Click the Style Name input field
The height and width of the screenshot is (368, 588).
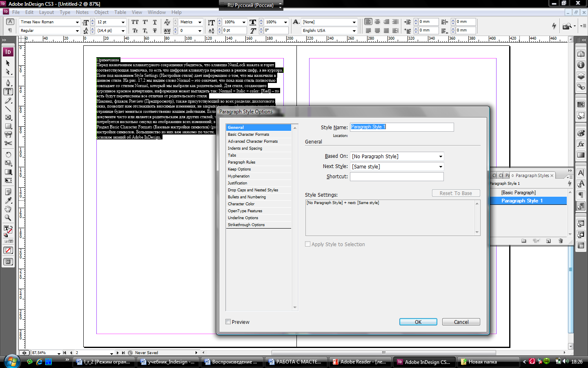tap(402, 127)
